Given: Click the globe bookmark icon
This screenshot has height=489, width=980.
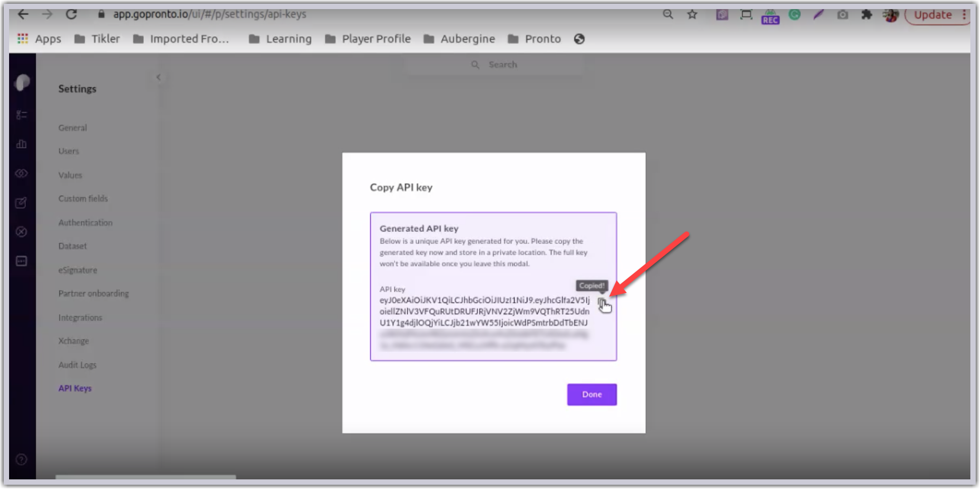Looking at the screenshot, I should pos(579,39).
